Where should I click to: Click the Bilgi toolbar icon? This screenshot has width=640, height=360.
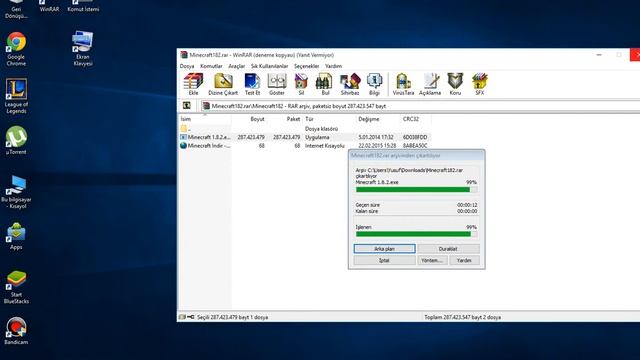click(374, 84)
